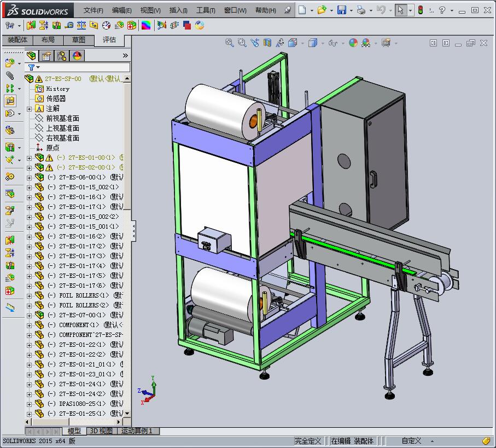Open Curvature rainbow display tool
The height and width of the screenshot is (448, 496).
point(146,25)
